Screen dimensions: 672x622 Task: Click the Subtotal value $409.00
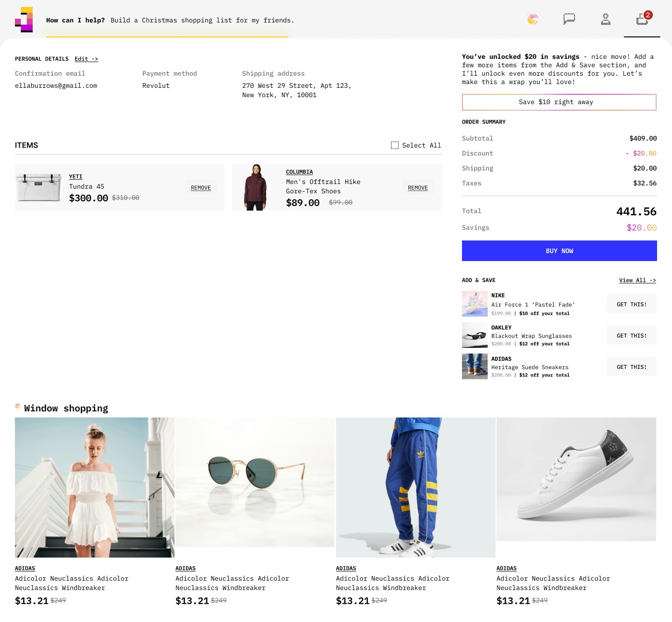click(x=643, y=138)
